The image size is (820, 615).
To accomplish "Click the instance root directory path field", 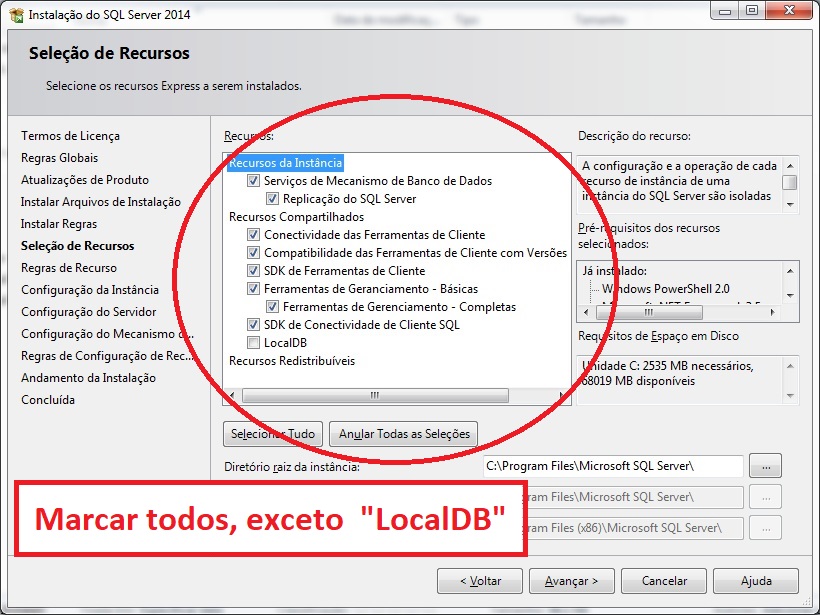I will click(613, 466).
